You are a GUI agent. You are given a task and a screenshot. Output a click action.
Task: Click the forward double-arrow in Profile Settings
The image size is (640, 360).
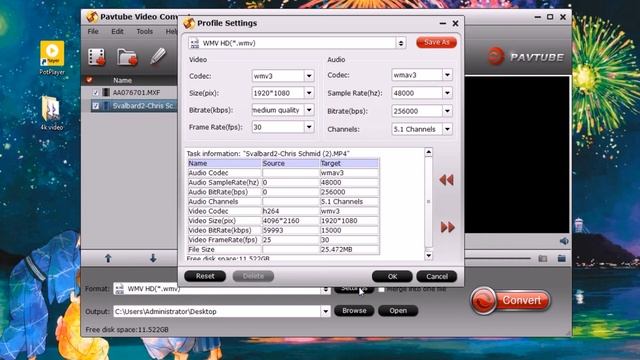coord(447,227)
